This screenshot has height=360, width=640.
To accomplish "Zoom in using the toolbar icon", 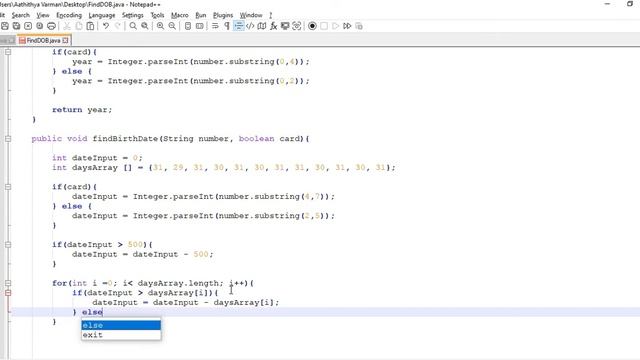I will point(160,26).
